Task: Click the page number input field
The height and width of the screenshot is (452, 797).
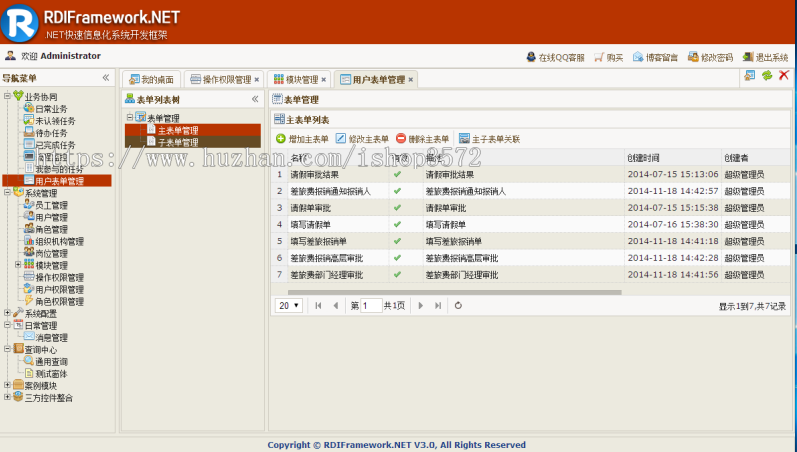Action: pyautogui.click(x=371, y=306)
